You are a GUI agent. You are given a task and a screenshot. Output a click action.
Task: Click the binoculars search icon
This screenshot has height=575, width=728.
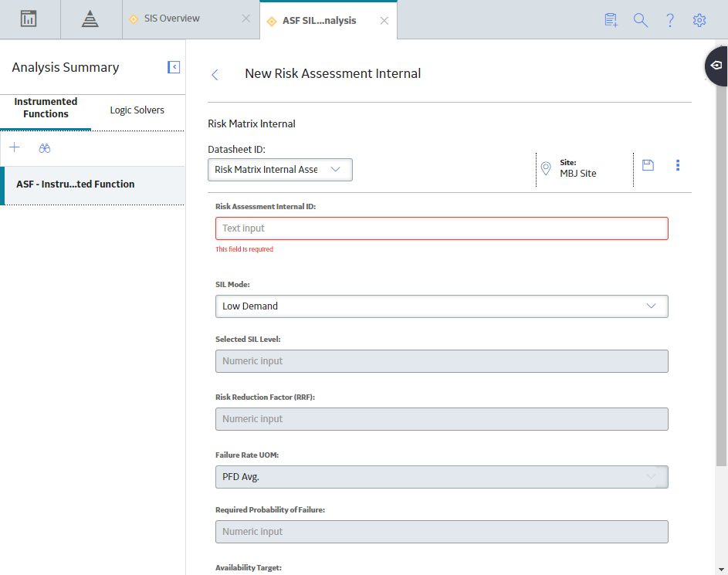click(45, 148)
